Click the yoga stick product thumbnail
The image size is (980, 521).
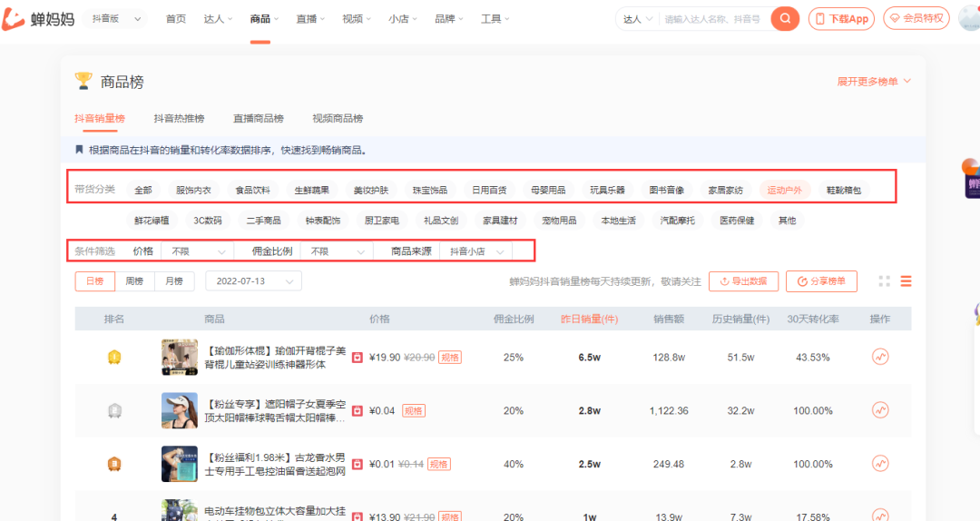[180, 358]
